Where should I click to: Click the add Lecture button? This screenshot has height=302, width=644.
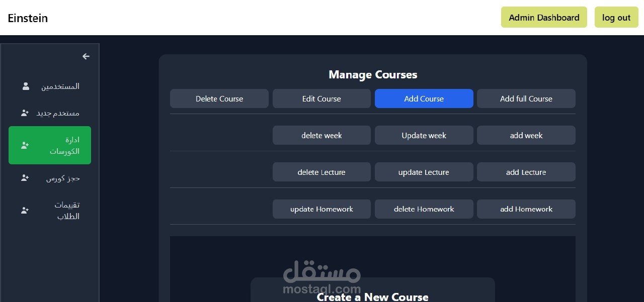tap(526, 172)
